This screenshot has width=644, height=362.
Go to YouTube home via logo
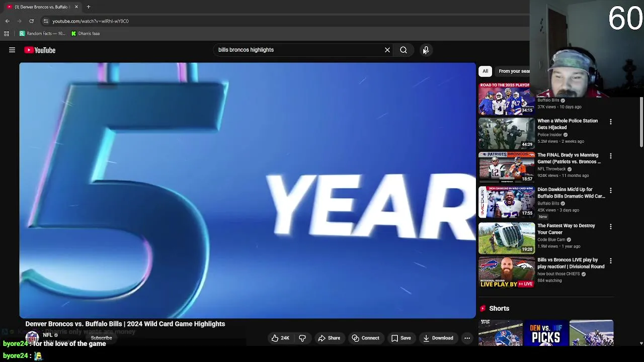coord(40,50)
